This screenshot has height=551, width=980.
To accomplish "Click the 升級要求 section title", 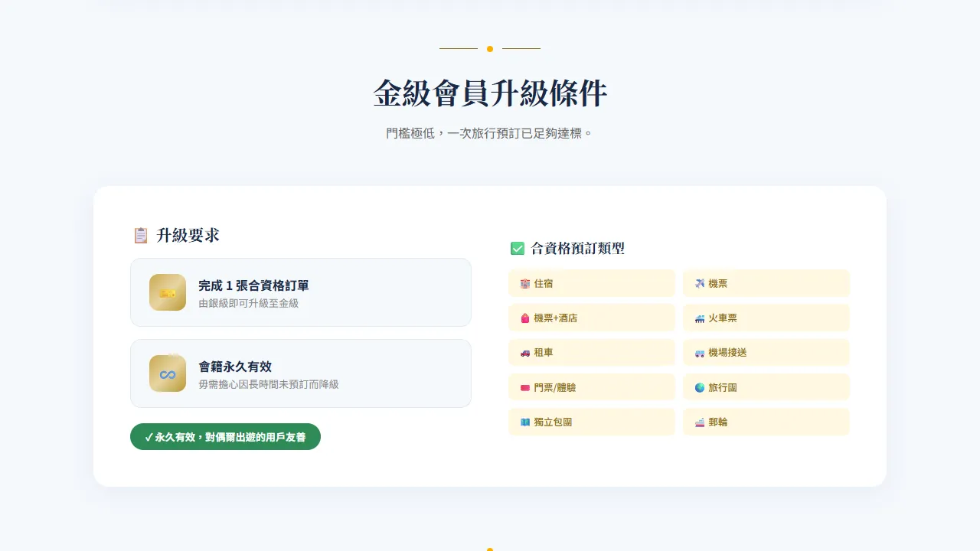I will pyautogui.click(x=188, y=236).
